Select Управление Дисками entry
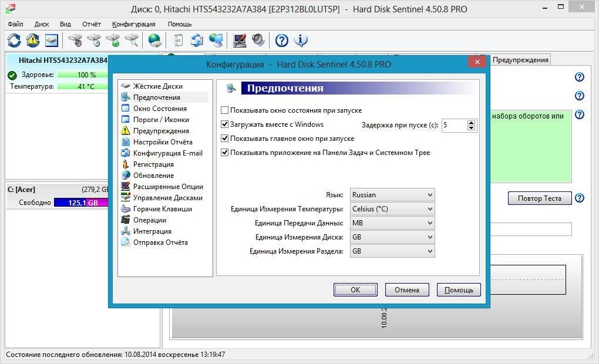This screenshot has width=599, height=364. pos(168,198)
